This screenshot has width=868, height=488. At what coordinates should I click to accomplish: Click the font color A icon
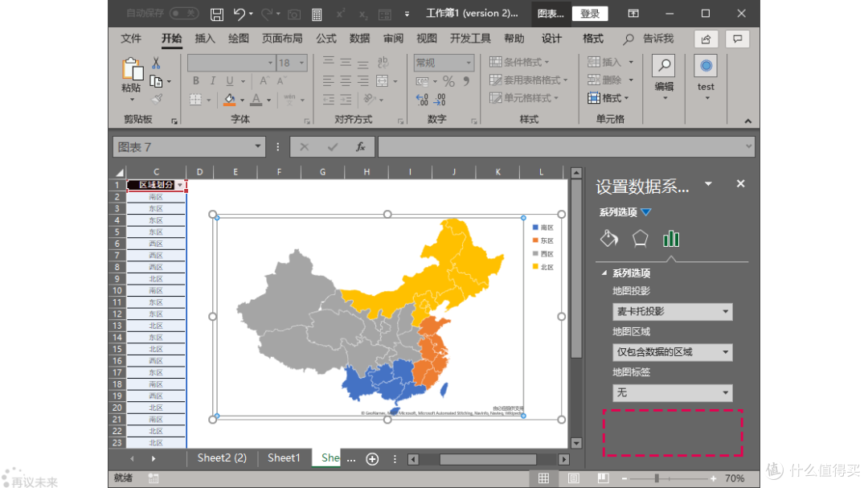point(256,100)
